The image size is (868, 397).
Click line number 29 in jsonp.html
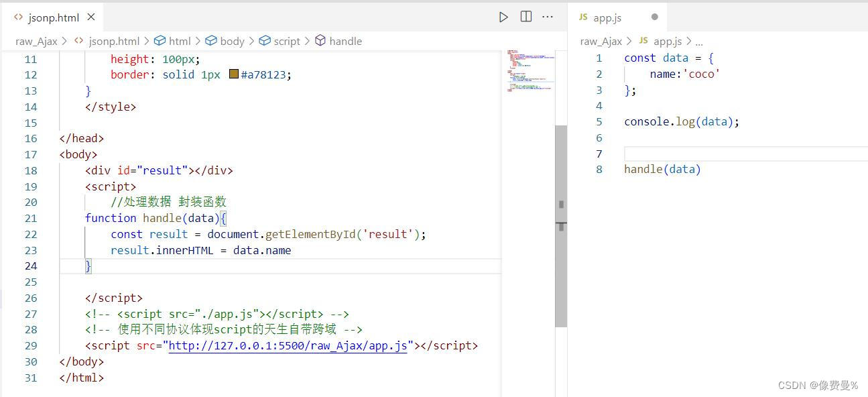click(31, 346)
